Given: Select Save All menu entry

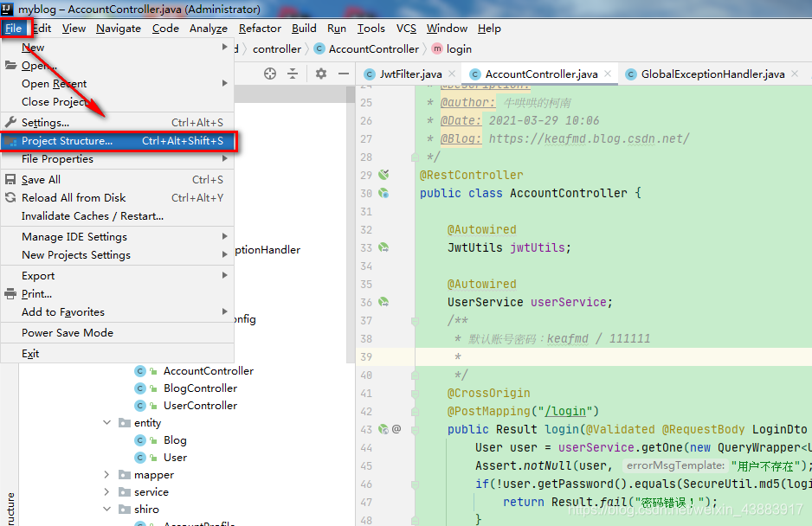Looking at the screenshot, I should tap(118, 180).
